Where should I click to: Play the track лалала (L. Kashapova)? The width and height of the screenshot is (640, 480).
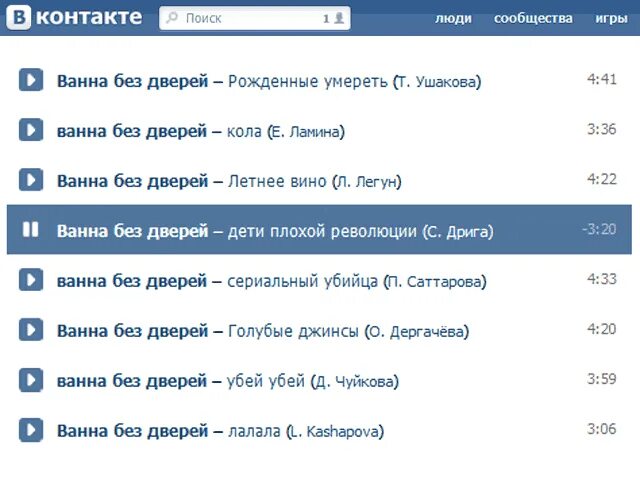[31, 429]
